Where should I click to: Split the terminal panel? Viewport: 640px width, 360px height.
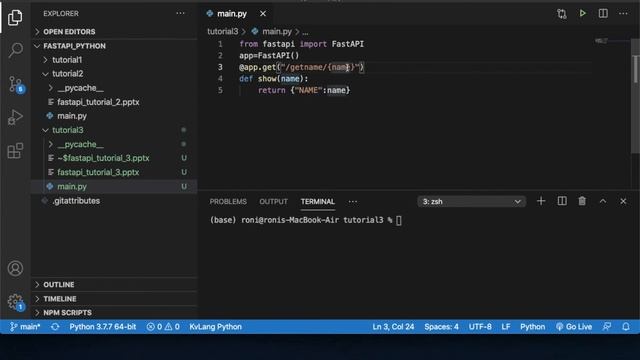coord(562,201)
